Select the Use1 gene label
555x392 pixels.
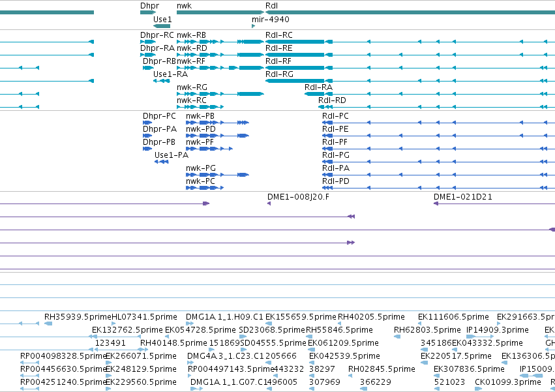click(162, 19)
